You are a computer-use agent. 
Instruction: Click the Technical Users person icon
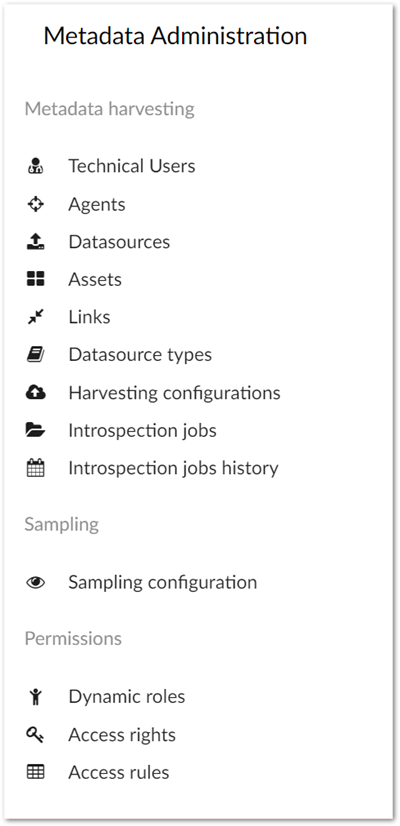click(x=35, y=166)
